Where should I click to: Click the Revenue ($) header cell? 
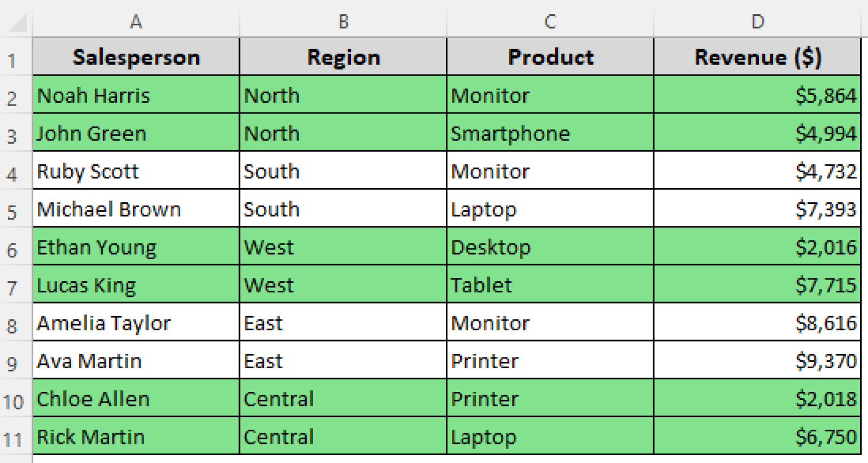coord(757,56)
